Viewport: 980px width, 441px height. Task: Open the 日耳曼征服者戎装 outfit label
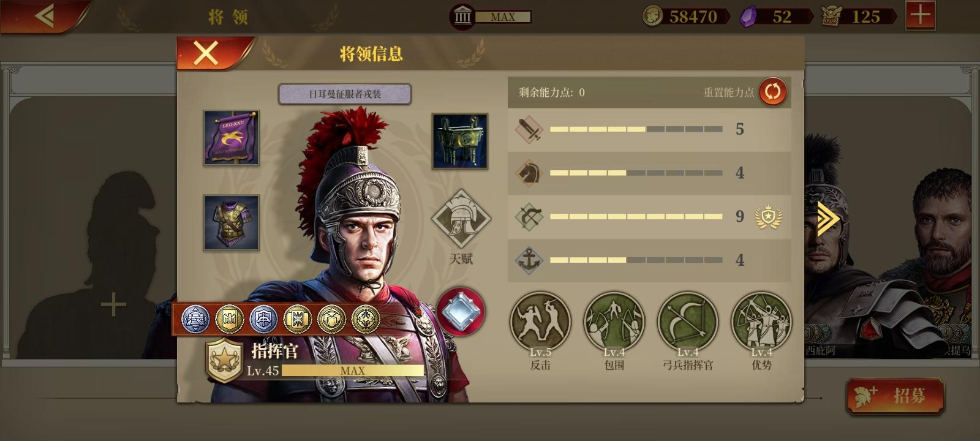[345, 94]
